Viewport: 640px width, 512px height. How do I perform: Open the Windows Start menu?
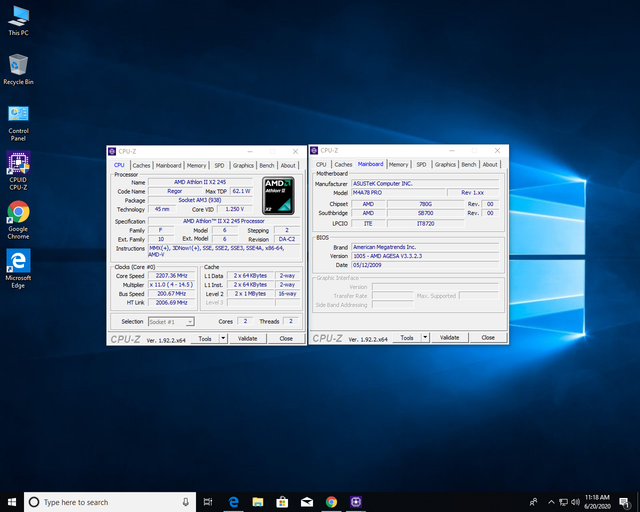pos(12,502)
